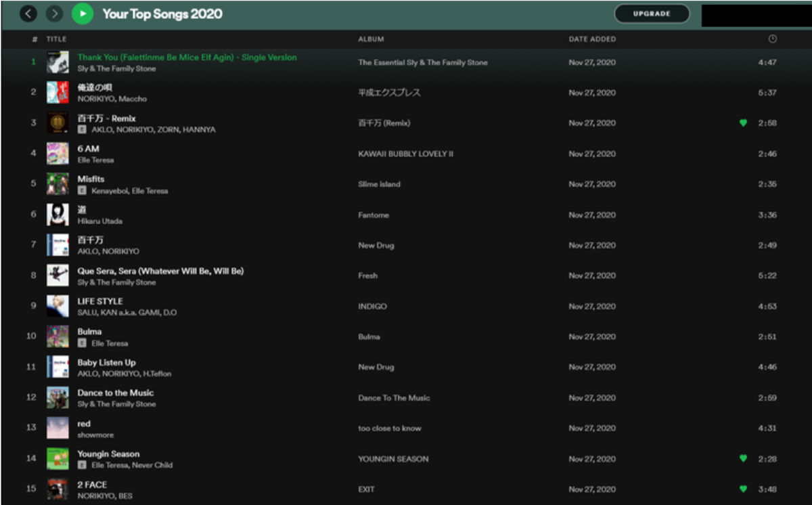Open album New Drug on 百千万 row

coord(376,245)
